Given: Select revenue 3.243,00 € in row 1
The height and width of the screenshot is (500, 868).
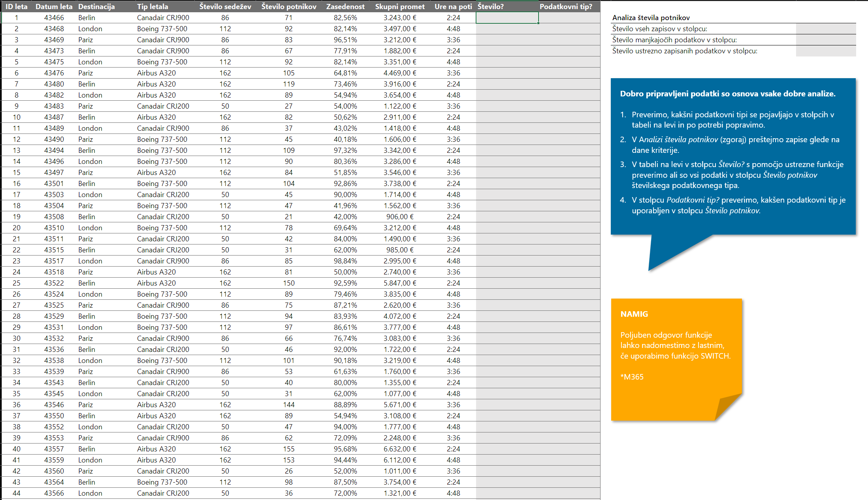Looking at the screenshot, I should 400,18.
